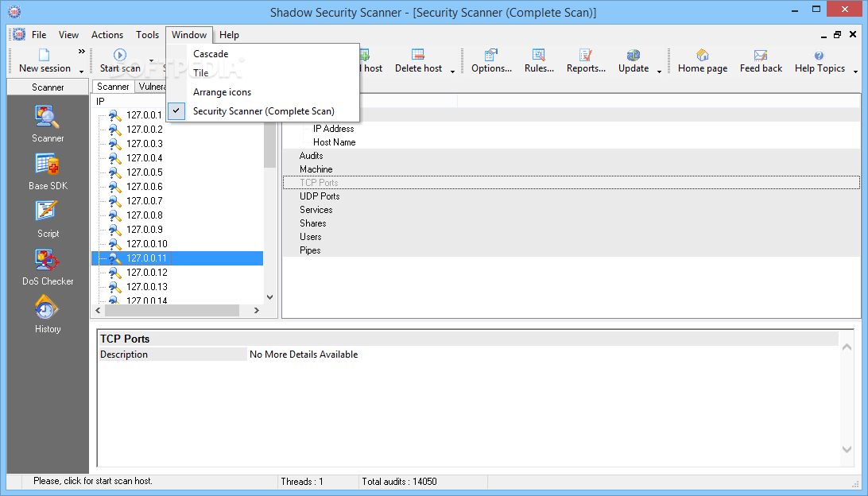Click the Delete host toolbar icon
Viewport: 868px width, 496px height.
(418, 55)
